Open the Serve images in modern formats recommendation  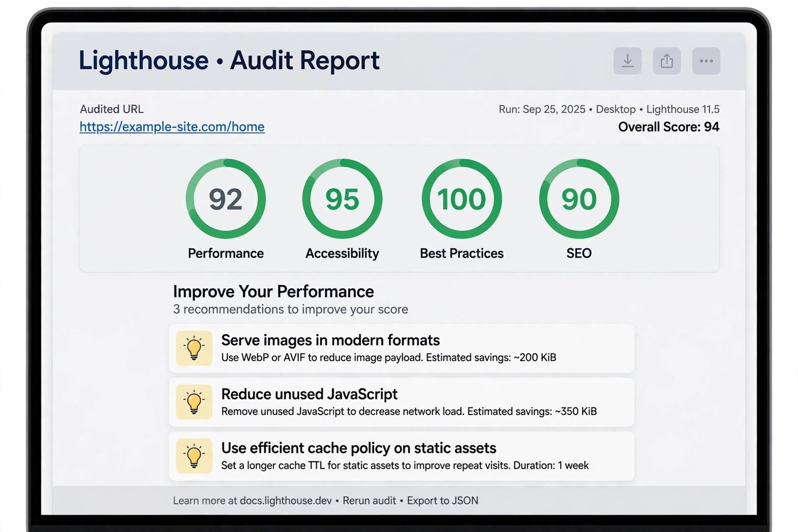(x=401, y=348)
